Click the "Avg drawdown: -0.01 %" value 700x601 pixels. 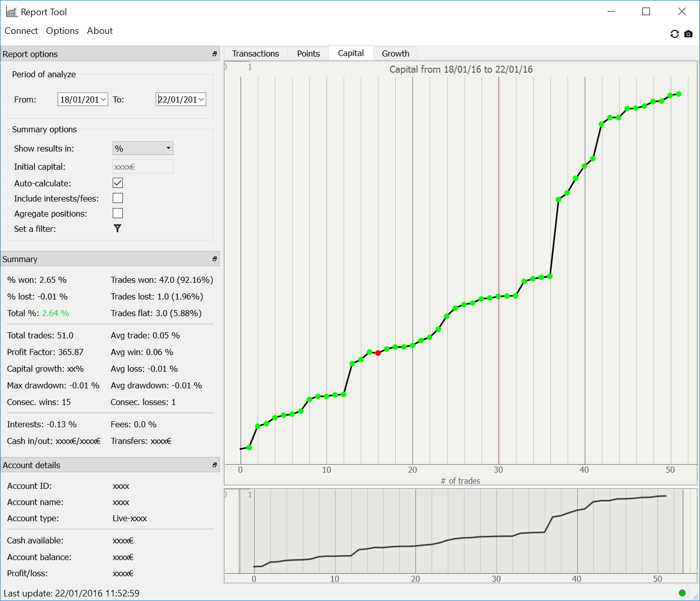point(156,385)
